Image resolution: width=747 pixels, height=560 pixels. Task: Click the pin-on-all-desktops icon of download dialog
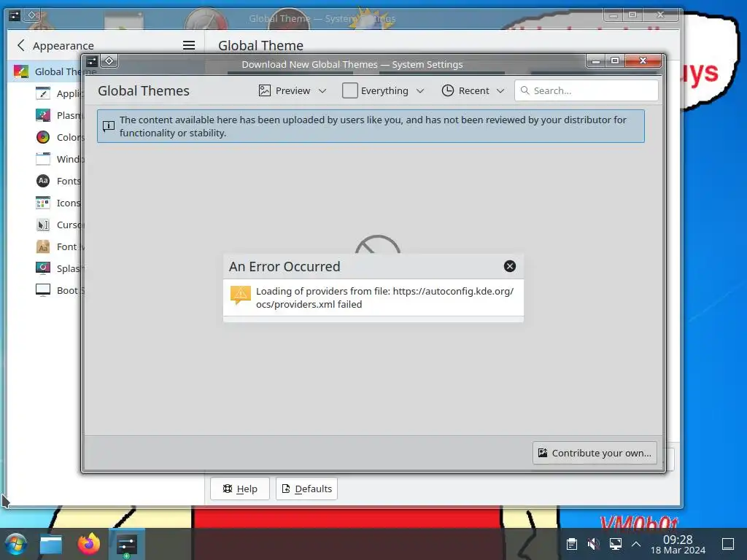point(109,61)
